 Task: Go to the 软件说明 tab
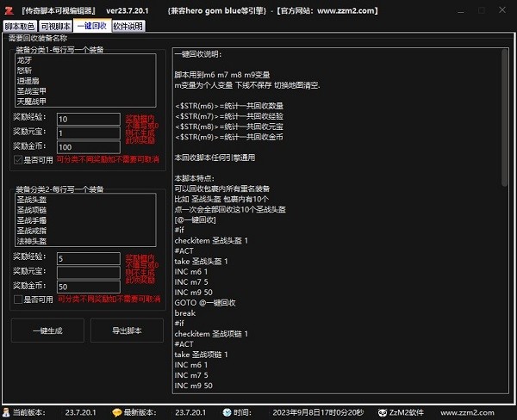pyautogui.click(x=128, y=26)
